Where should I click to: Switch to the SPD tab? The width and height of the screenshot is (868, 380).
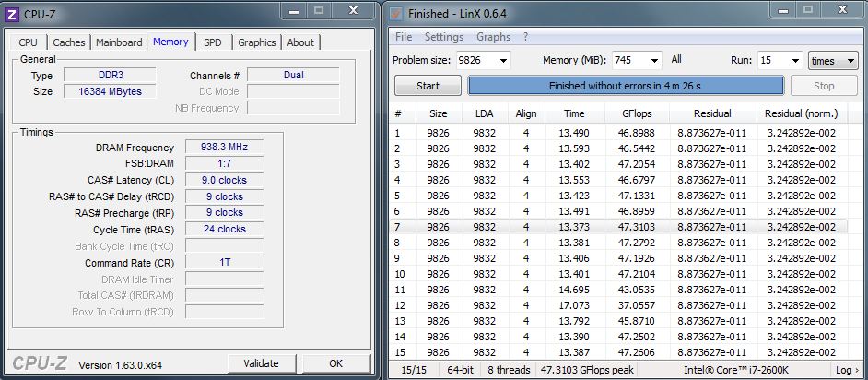pyautogui.click(x=213, y=42)
